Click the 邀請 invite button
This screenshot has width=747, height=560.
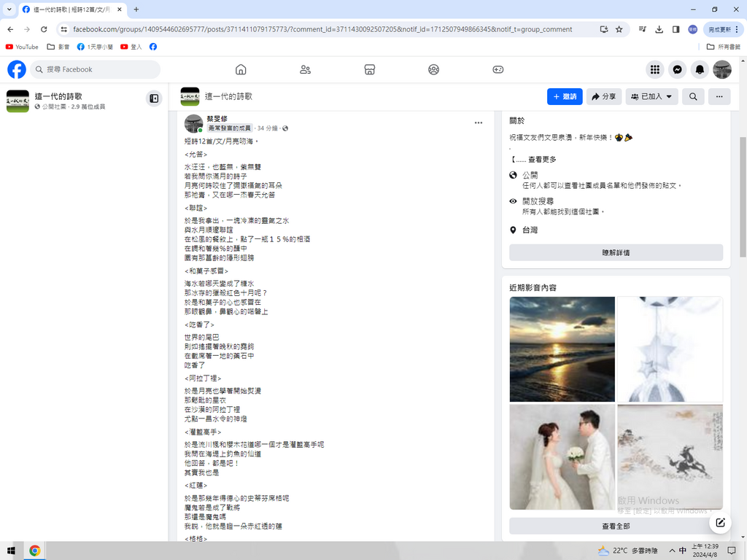point(565,96)
